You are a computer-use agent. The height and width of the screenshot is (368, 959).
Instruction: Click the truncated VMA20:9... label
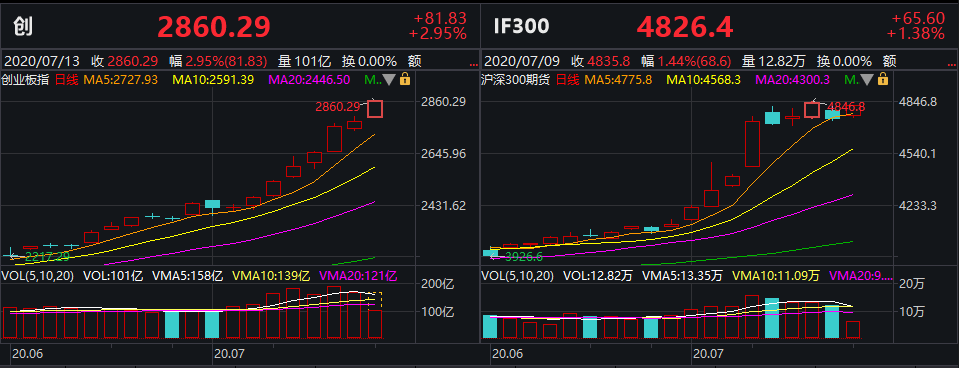[x=860, y=276]
